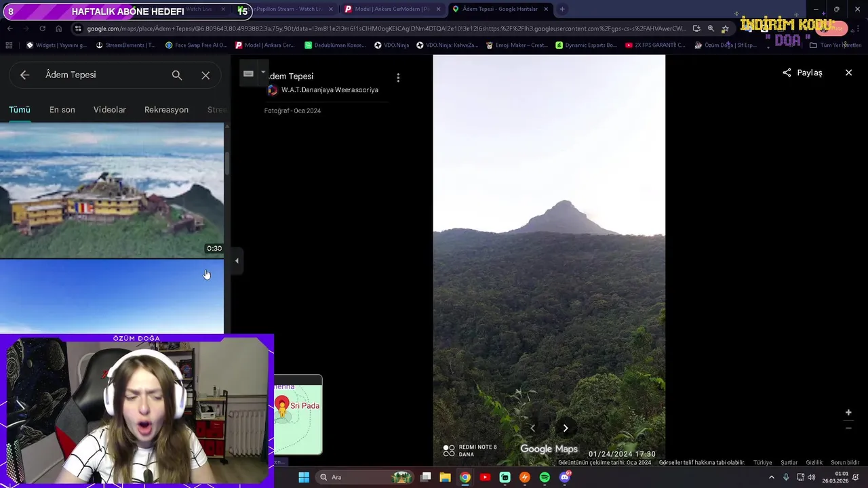Click the Sri Pada mini map thumbnail
This screenshot has height=488, width=868.
tap(298, 415)
